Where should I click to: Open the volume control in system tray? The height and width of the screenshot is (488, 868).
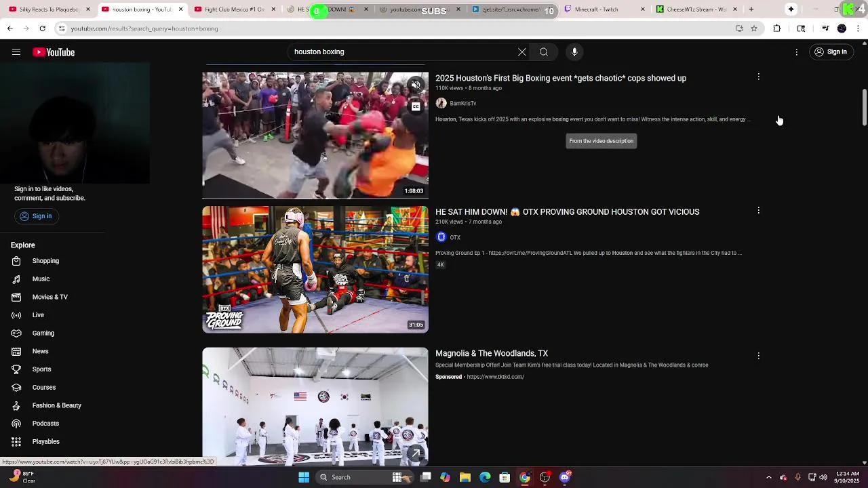point(823,477)
